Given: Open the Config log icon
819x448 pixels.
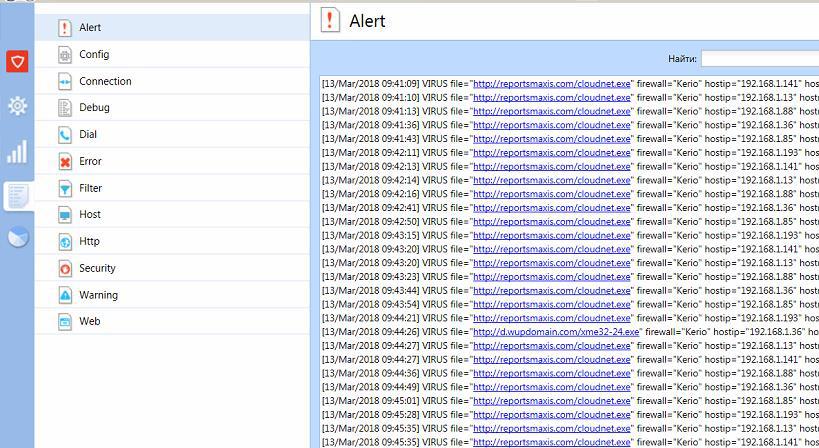Looking at the screenshot, I should [65, 54].
